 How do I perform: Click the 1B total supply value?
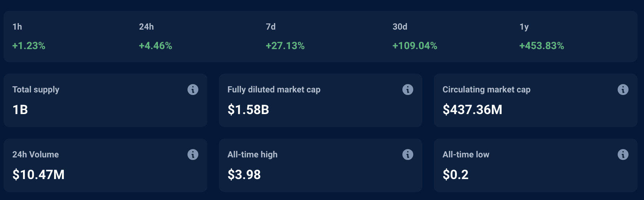(20, 110)
